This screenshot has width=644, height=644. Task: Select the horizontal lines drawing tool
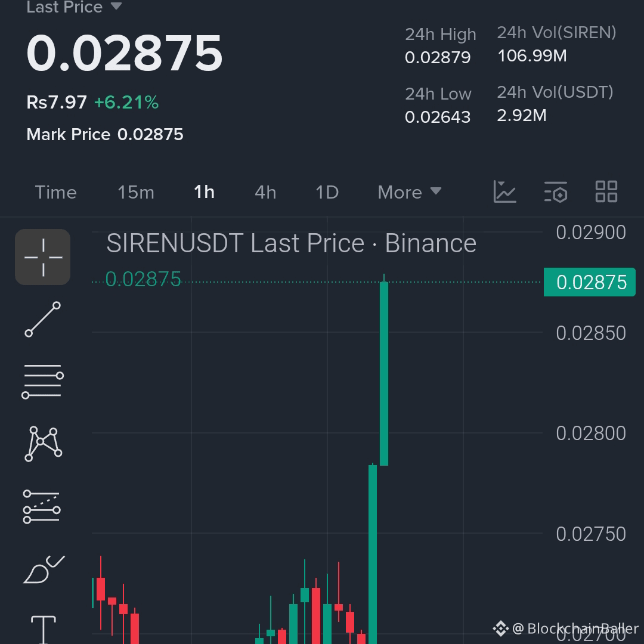click(43, 381)
